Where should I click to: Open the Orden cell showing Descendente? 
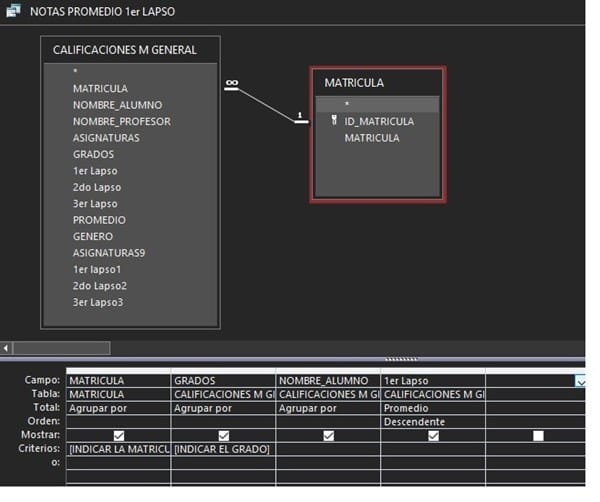pyautogui.click(x=433, y=422)
